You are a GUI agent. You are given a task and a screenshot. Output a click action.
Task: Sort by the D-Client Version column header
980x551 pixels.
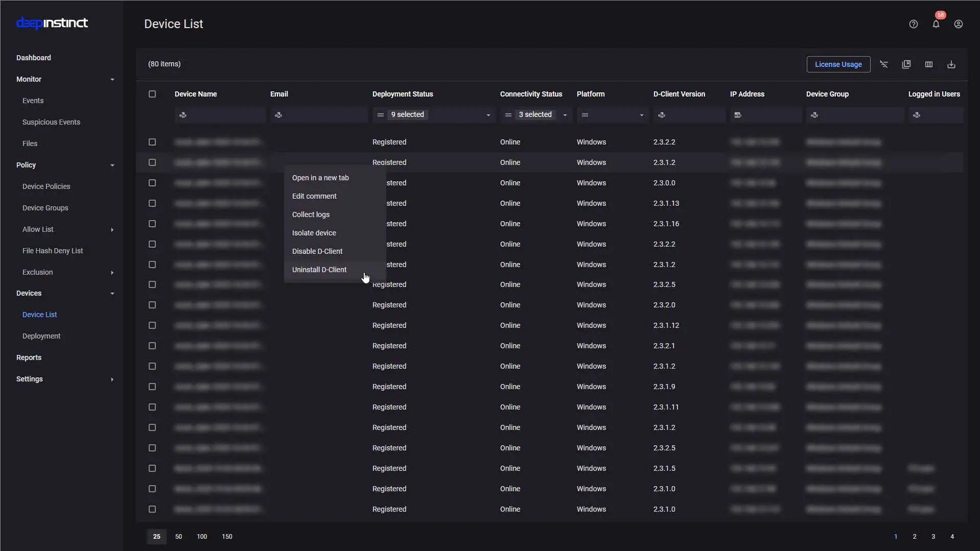point(679,94)
